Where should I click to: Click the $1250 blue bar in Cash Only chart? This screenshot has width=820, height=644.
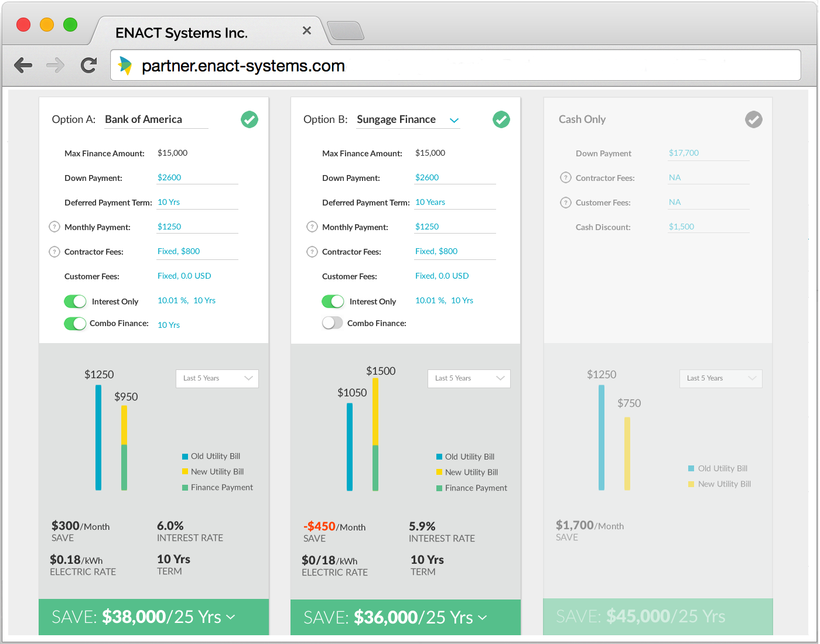(x=602, y=437)
